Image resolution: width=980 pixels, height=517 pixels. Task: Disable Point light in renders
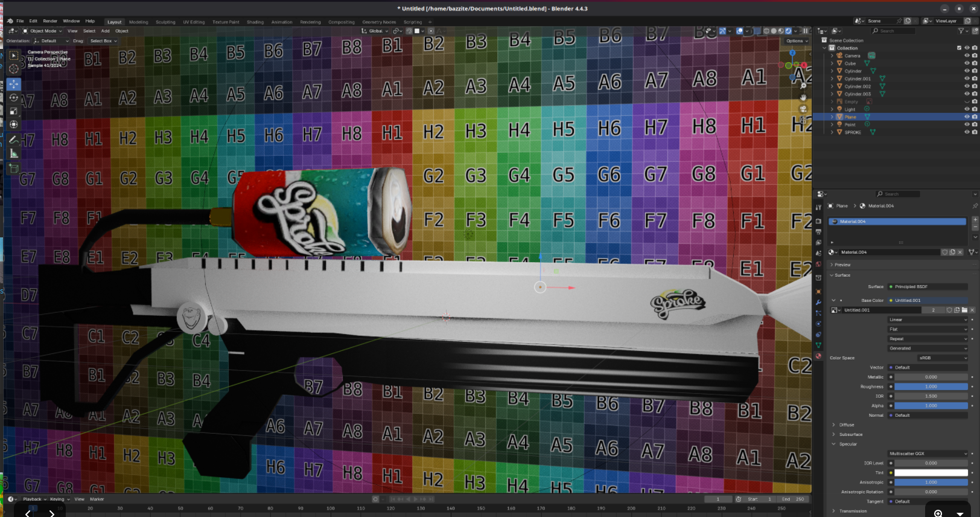pos(975,124)
